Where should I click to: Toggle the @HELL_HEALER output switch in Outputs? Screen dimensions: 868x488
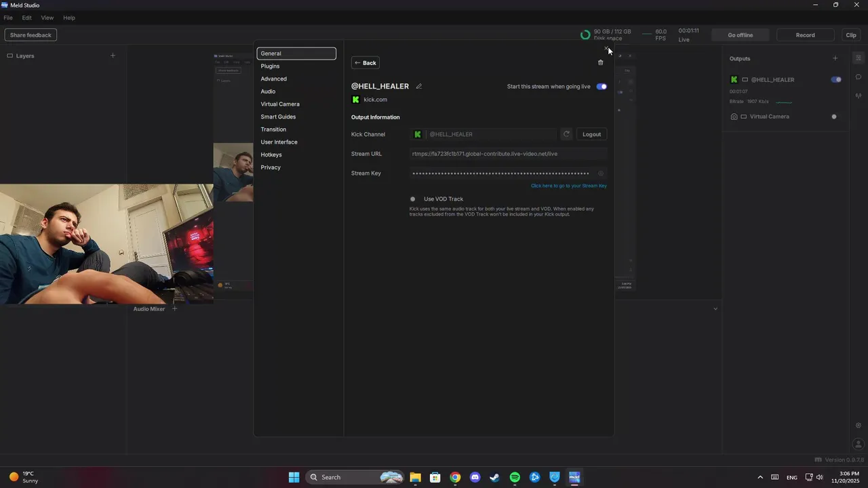coord(836,80)
